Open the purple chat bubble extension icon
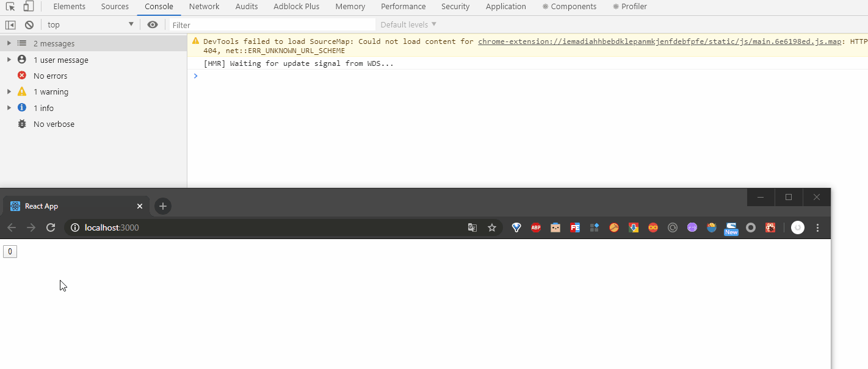This screenshot has height=369, width=868. tap(692, 227)
